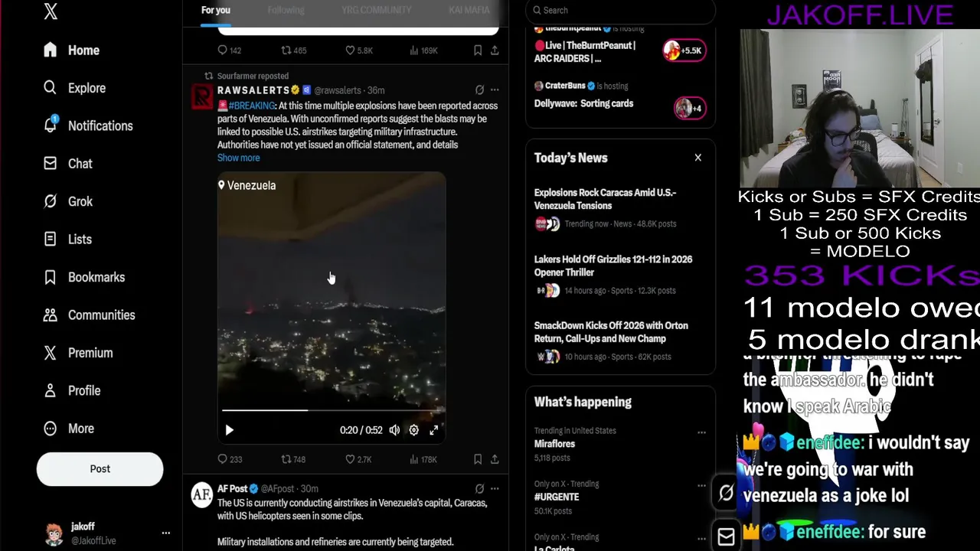This screenshot has height=551, width=980.
Task: Open the More menu in sidebar
Action: [69, 429]
